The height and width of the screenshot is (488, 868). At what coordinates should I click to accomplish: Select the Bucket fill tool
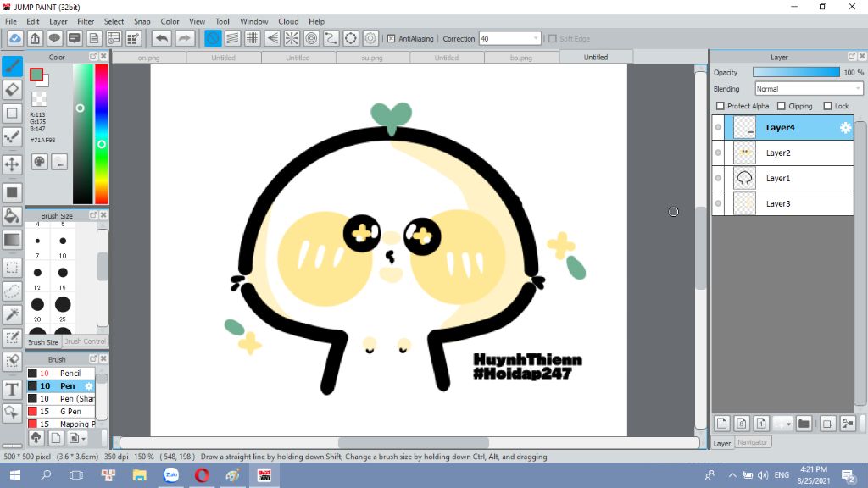point(12,216)
